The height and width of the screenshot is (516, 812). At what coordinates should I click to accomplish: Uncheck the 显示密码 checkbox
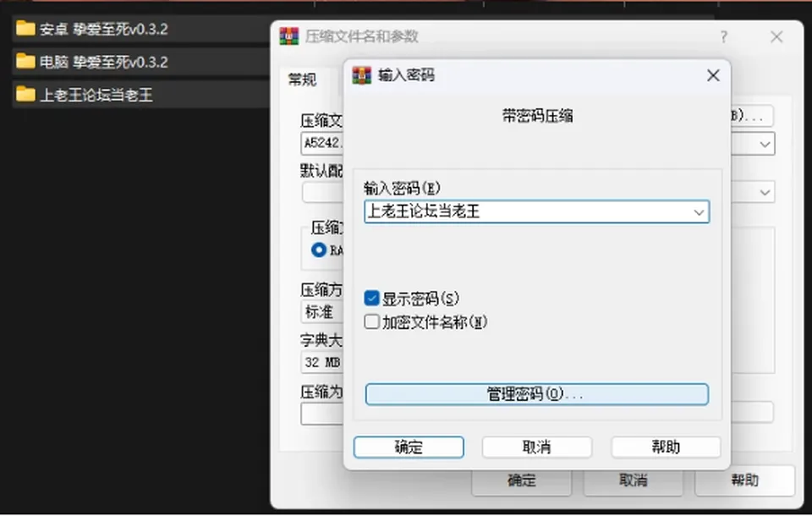coord(371,298)
